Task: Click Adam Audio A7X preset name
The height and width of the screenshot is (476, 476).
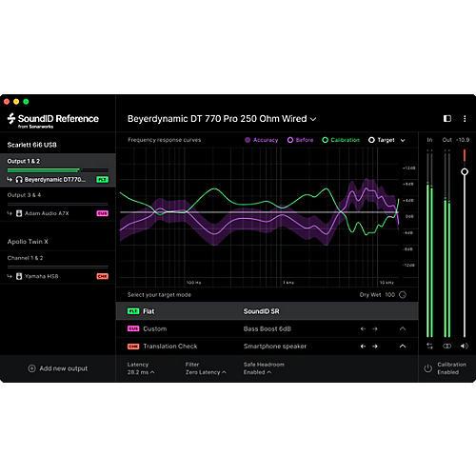Action: [47, 213]
